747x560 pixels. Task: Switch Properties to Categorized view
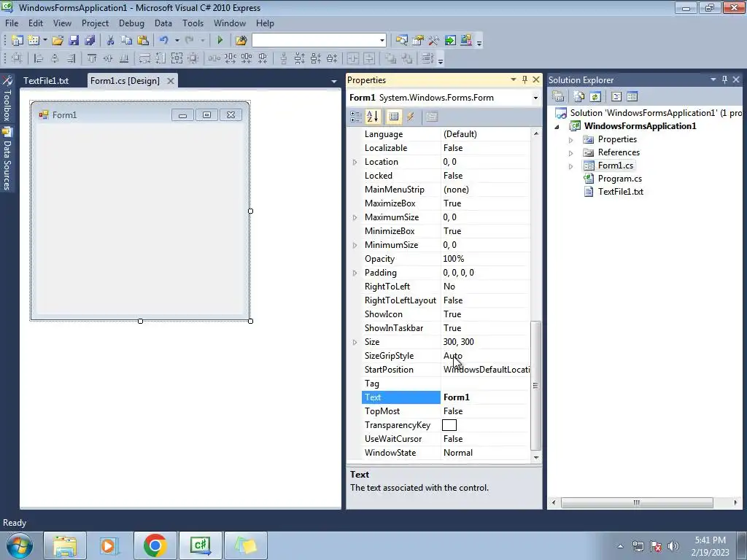click(356, 117)
